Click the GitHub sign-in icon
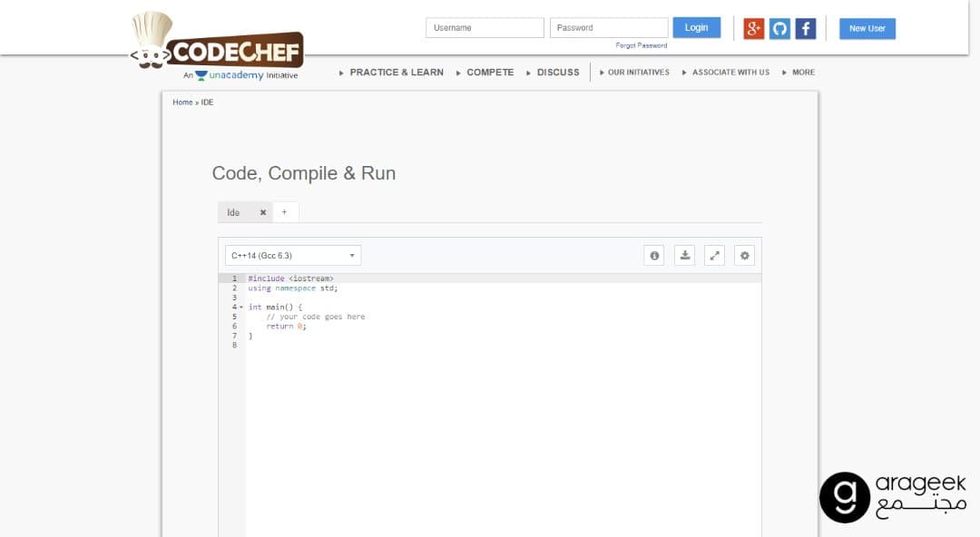Image resolution: width=980 pixels, height=537 pixels. [779, 28]
